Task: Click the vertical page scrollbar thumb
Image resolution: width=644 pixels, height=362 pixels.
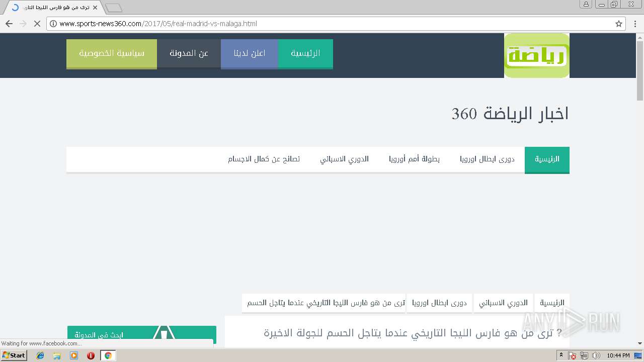Action: tap(640, 70)
